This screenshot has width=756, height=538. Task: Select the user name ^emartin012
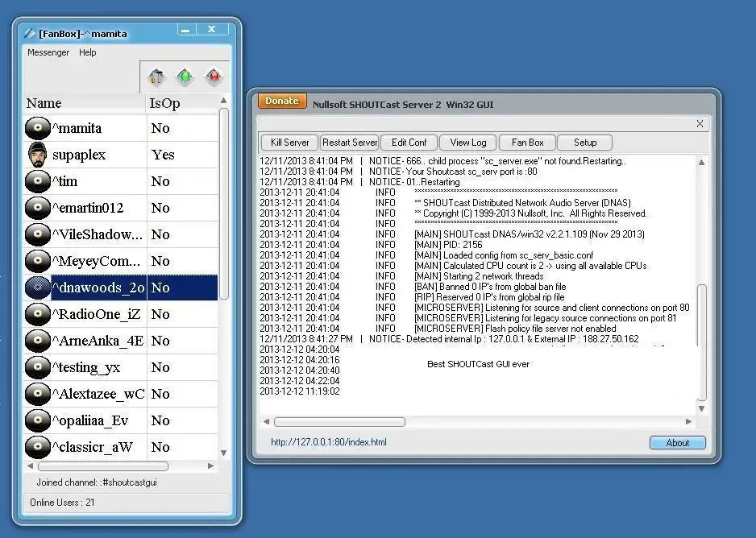[88, 208]
